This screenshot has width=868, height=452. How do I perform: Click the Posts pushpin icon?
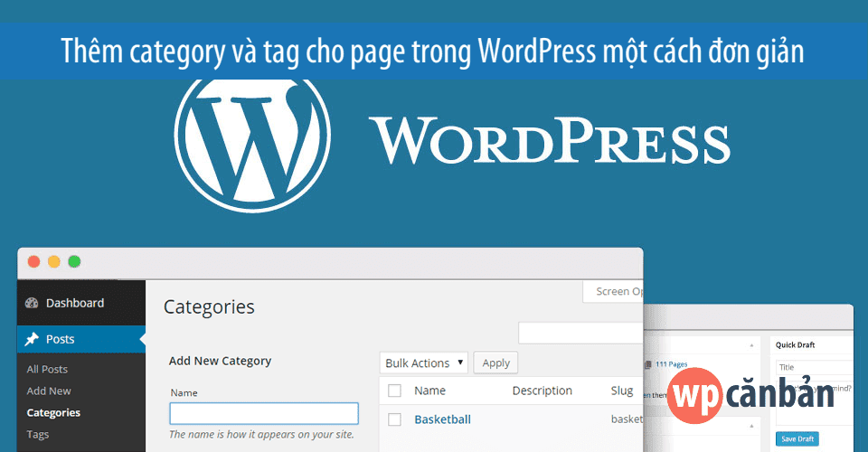pos(33,339)
